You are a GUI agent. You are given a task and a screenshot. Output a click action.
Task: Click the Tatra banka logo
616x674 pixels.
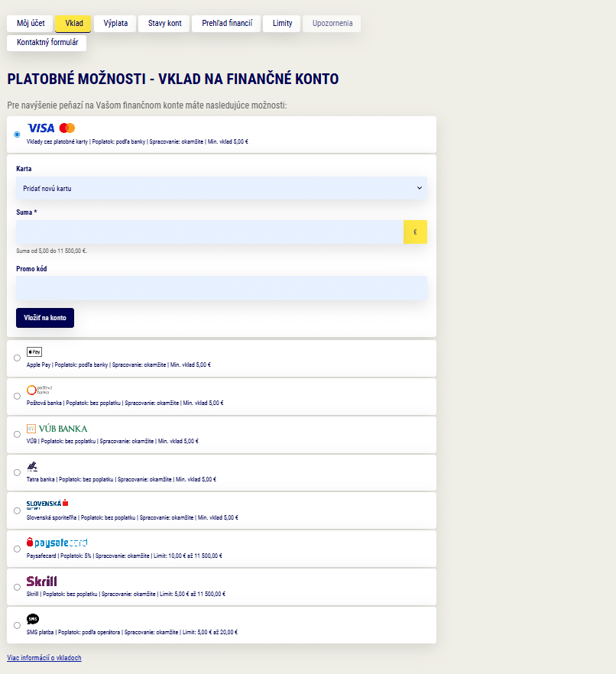pos(32,466)
